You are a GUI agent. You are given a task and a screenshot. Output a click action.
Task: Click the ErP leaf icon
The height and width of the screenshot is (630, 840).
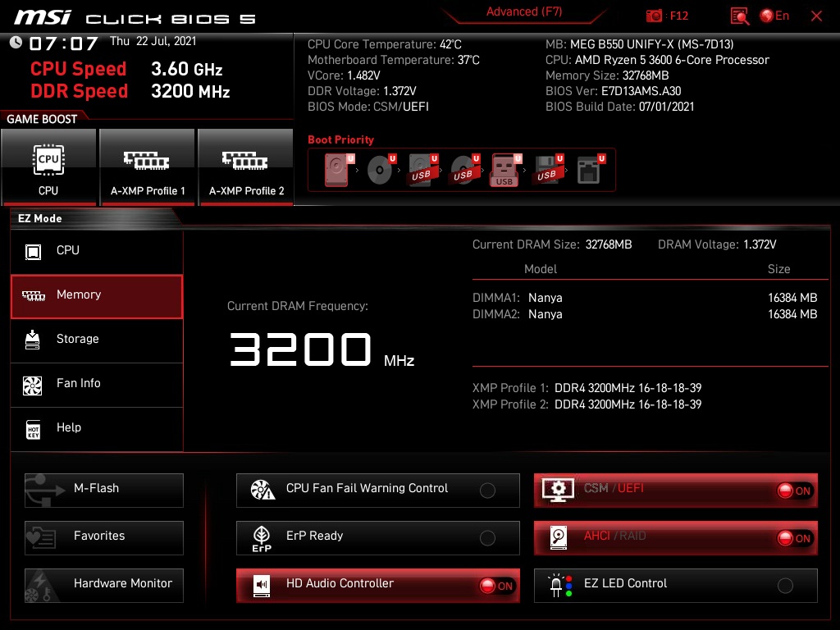pos(262,538)
